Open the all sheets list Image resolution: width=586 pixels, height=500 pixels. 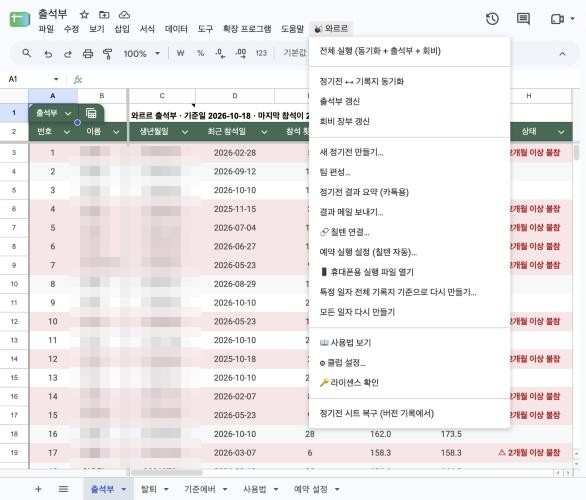[63, 489]
